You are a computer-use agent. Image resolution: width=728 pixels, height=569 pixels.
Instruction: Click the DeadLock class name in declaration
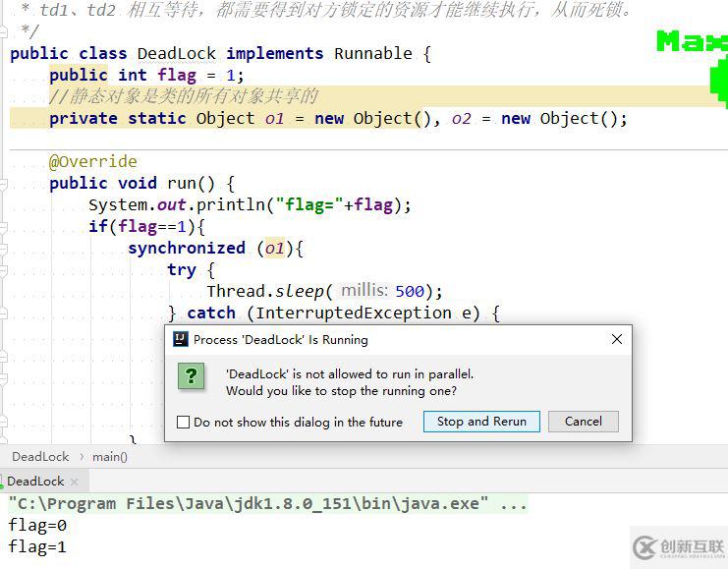point(177,53)
